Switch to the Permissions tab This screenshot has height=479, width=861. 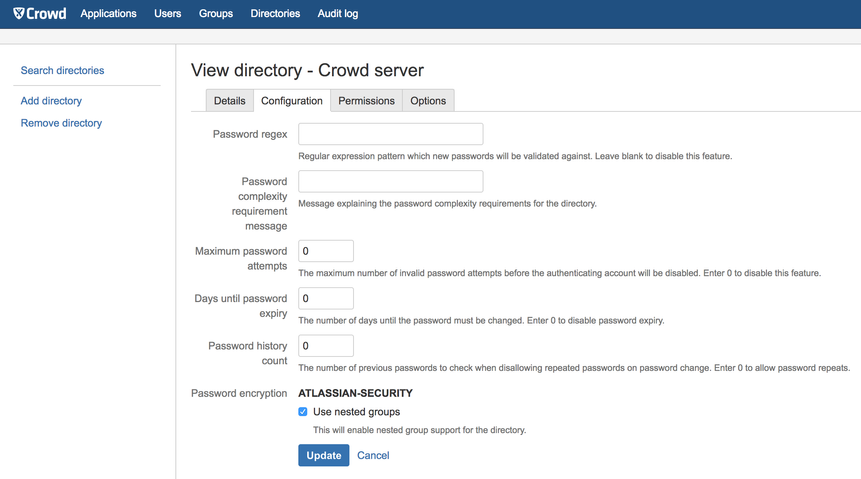[366, 101]
